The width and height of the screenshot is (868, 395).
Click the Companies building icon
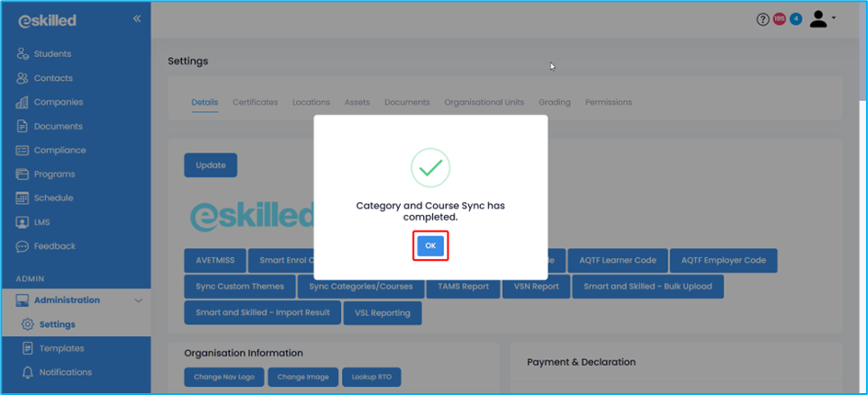point(23,102)
